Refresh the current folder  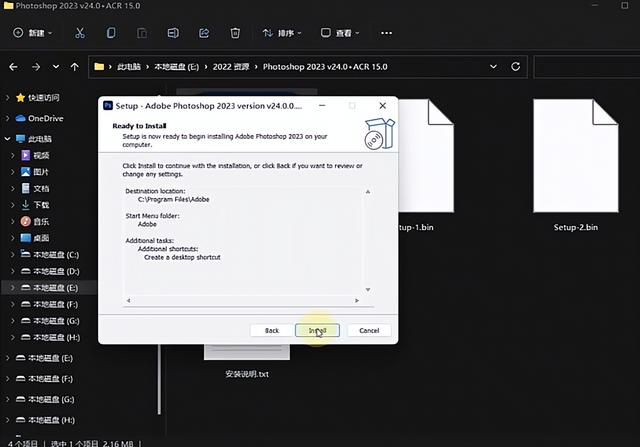click(516, 67)
